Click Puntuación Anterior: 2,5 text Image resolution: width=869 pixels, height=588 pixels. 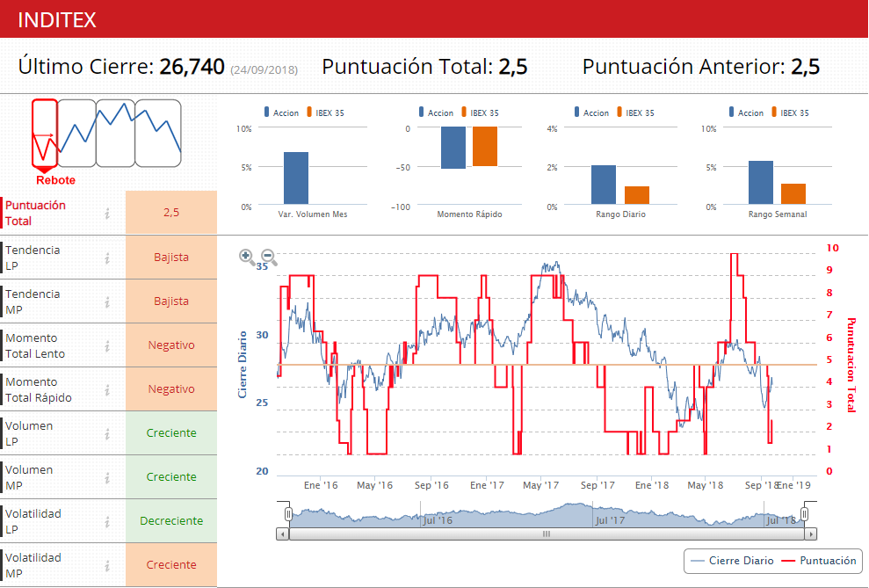[x=701, y=67]
